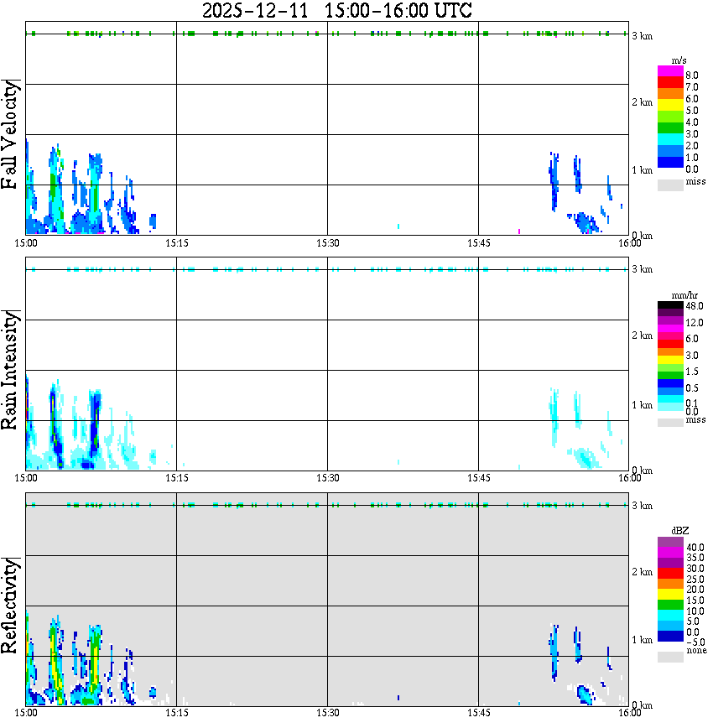Select the yellow 5.0 swatch in m/s legend
This screenshot has height=728, width=713.
(x=670, y=106)
